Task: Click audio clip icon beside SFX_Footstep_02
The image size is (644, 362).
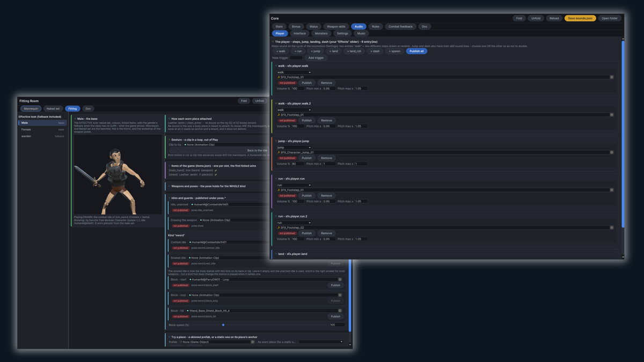Action: pos(279,227)
